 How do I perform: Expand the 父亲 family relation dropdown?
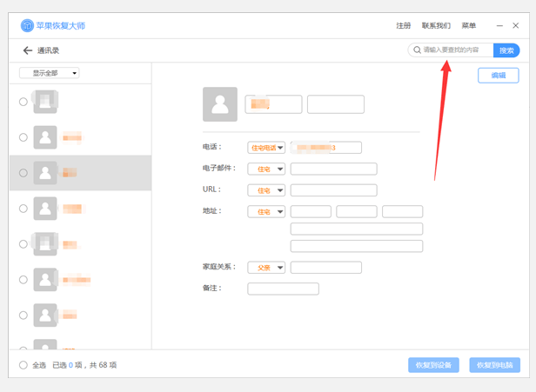pos(267,268)
